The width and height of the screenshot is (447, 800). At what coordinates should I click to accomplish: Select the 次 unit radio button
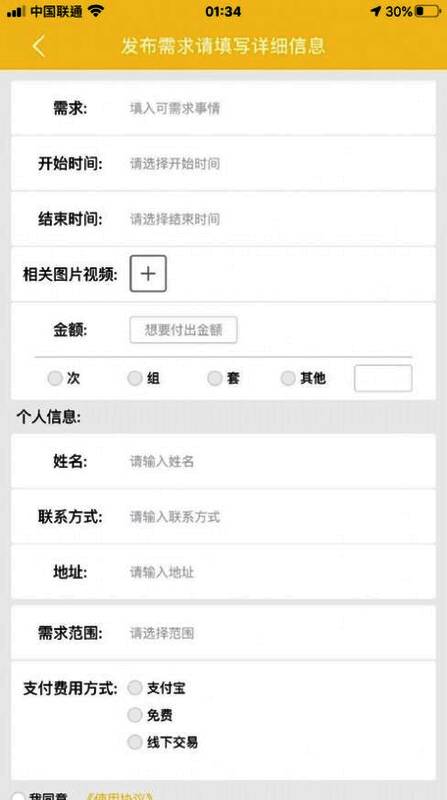55,379
